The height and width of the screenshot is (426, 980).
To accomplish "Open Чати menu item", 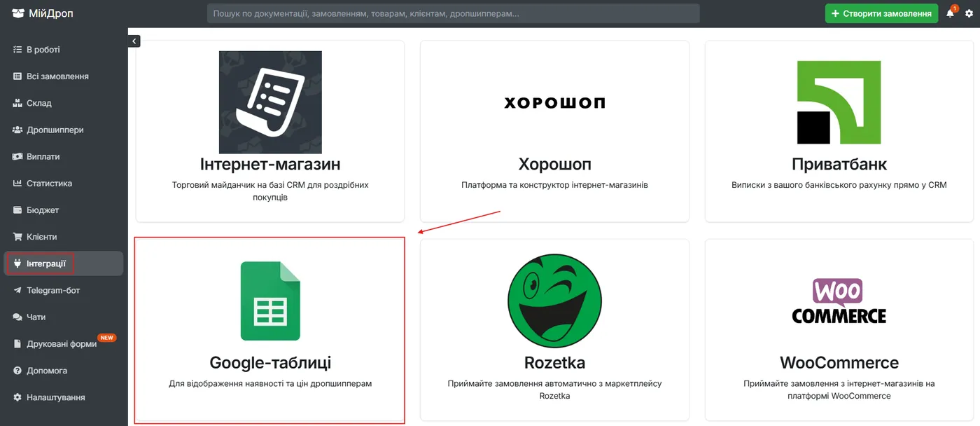I will coord(64,317).
